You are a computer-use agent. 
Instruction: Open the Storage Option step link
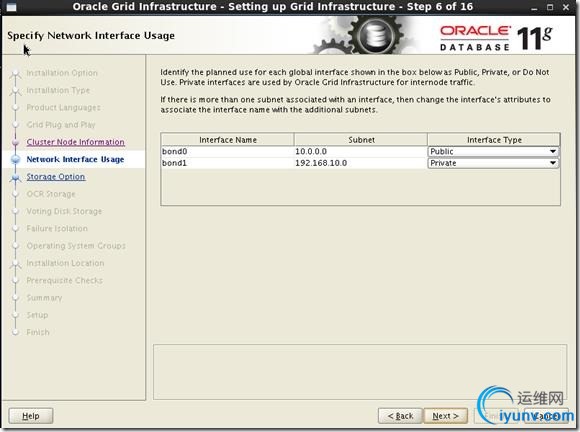(x=56, y=177)
